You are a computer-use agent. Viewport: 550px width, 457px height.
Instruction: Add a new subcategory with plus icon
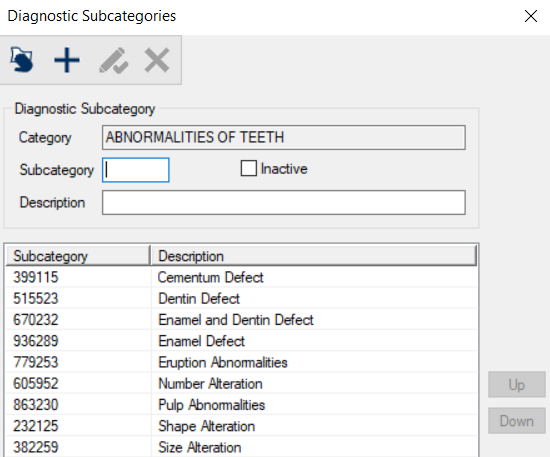67,60
